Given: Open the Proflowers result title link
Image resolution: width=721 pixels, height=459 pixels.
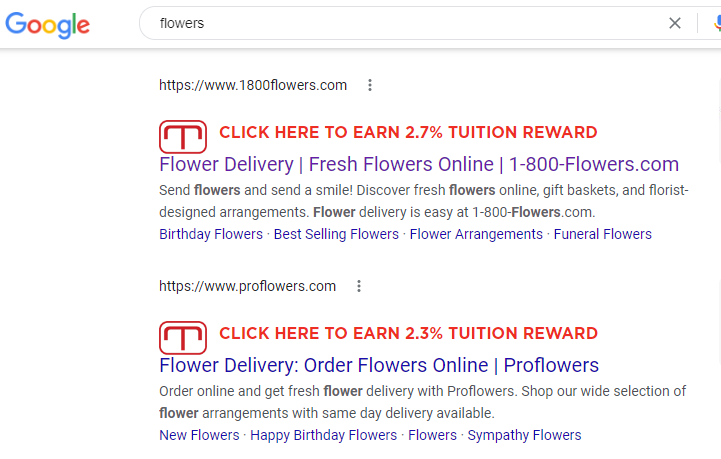Looking at the screenshot, I should point(379,365).
